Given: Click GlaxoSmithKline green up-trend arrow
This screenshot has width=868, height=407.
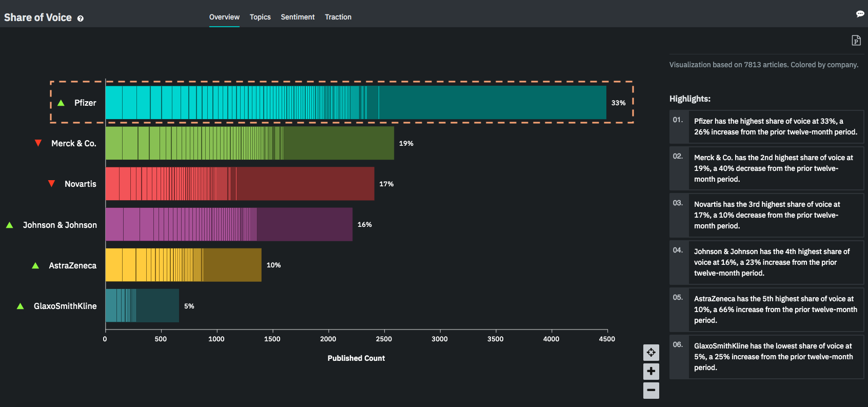Looking at the screenshot, I should 21,306.
